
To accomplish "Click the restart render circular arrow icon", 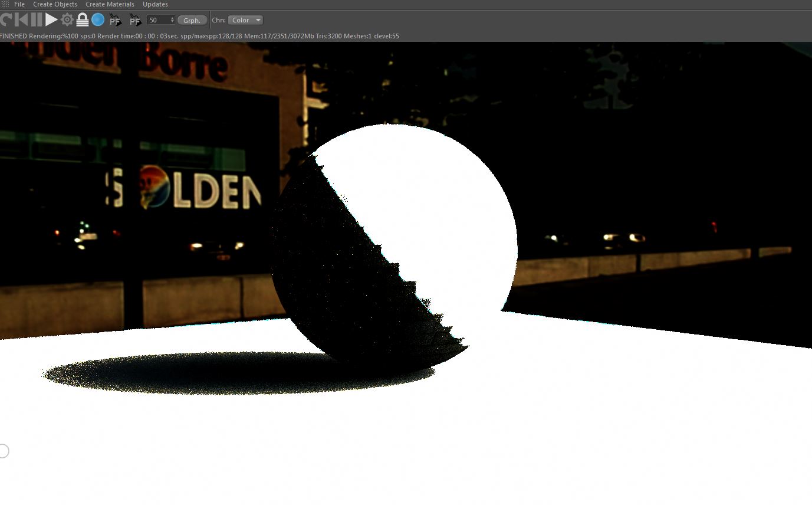I will (x=6, y=20).
